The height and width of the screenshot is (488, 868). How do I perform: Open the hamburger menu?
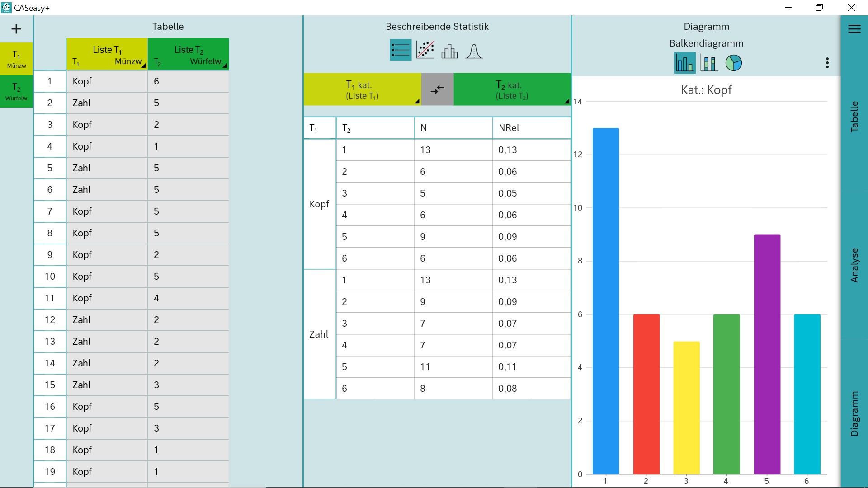[x=854, y=29]
